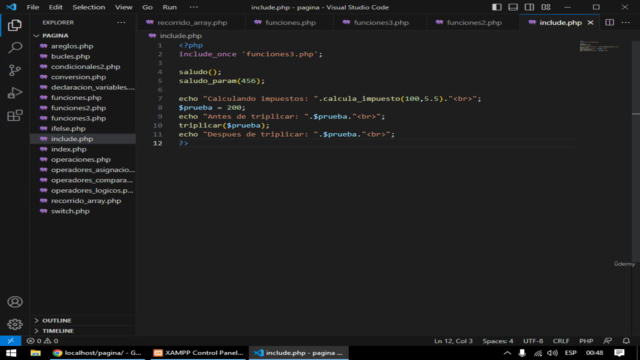The height and width of the screenshot is (360, 640).
Task: Open bucles.php in the explorer
Action: click(x=83, y=56)
